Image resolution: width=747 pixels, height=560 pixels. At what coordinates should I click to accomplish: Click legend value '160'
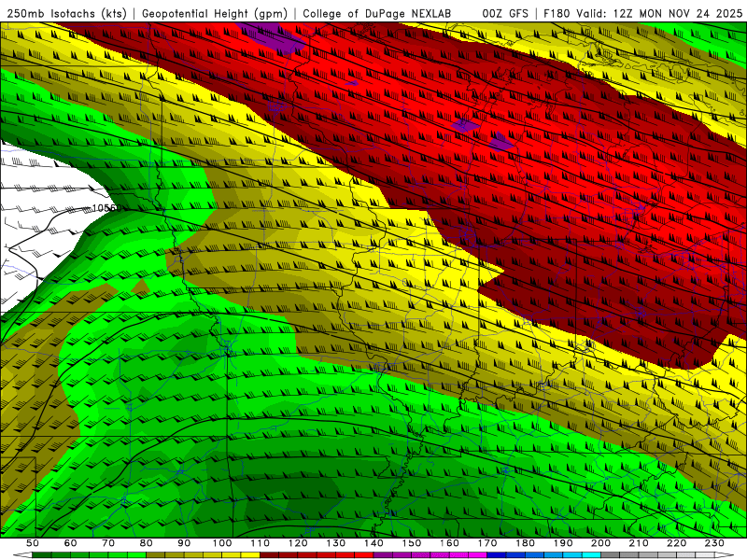tap(449, 543)
